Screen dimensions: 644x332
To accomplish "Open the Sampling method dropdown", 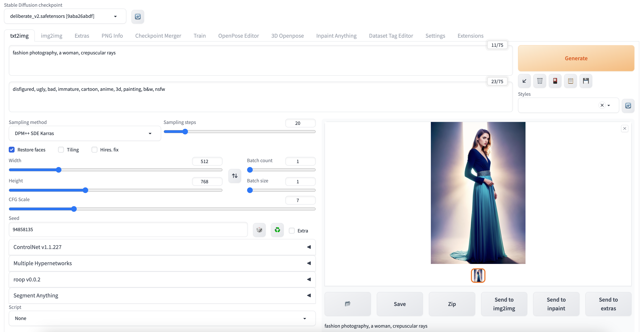I will tap(84, 133).
